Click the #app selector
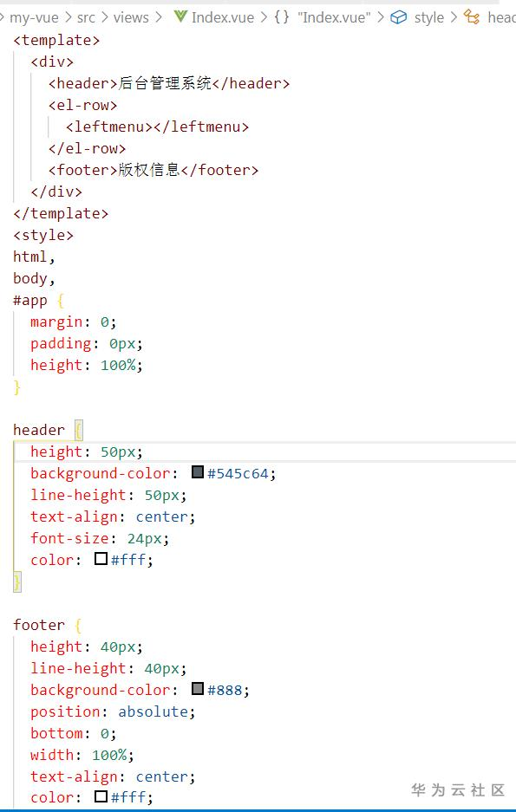Screen dimensions: 516x812 click(x=30, y=301)
